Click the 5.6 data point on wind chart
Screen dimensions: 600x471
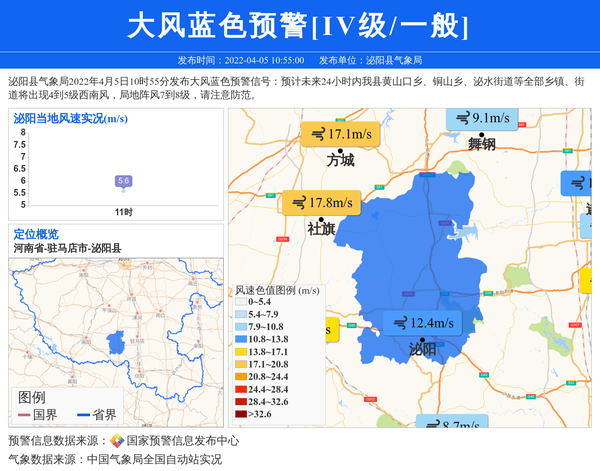coord(123,182)
